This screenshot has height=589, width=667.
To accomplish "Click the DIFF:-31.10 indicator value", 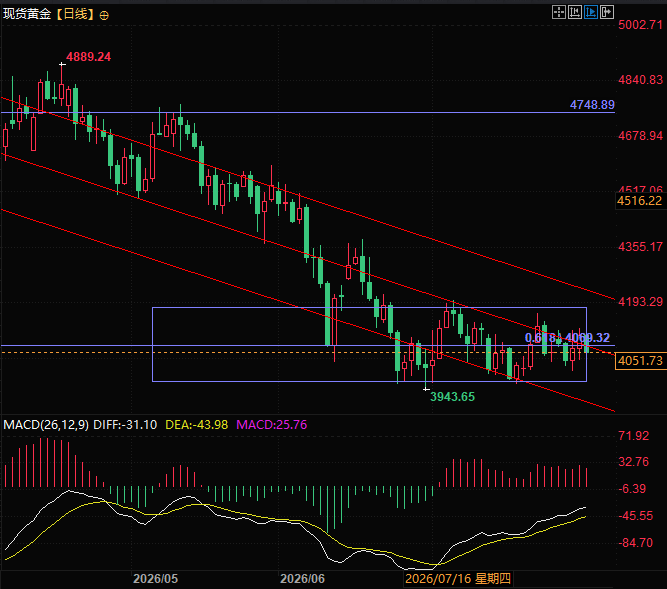I will click(x=125, y=425).
